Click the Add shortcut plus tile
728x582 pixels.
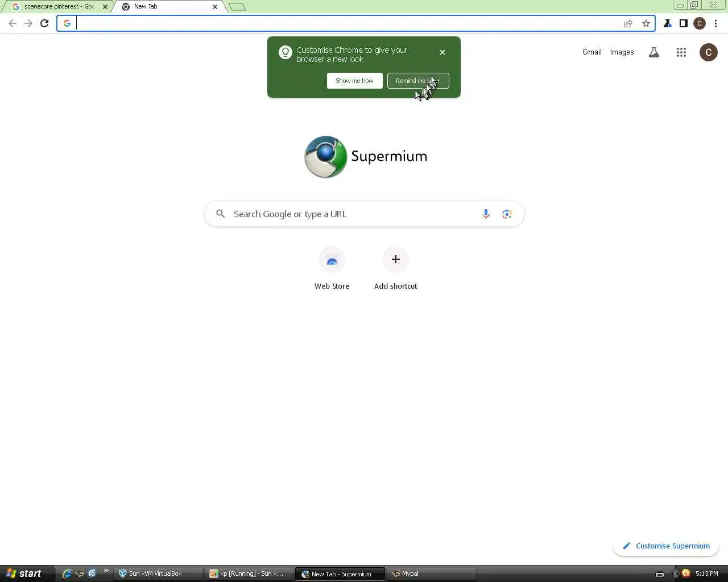pos(396,269)
